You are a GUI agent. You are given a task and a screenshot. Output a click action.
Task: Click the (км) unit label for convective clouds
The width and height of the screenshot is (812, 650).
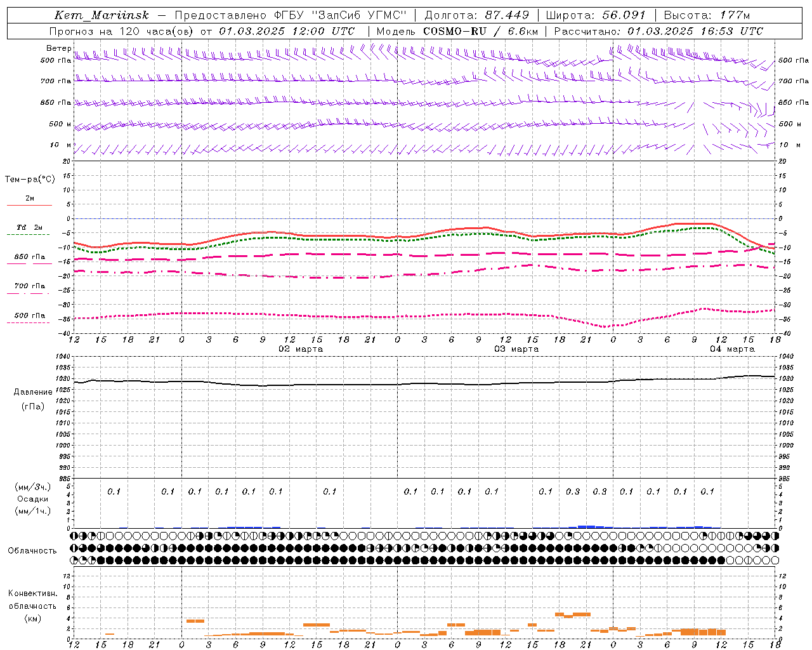[33, 618]
